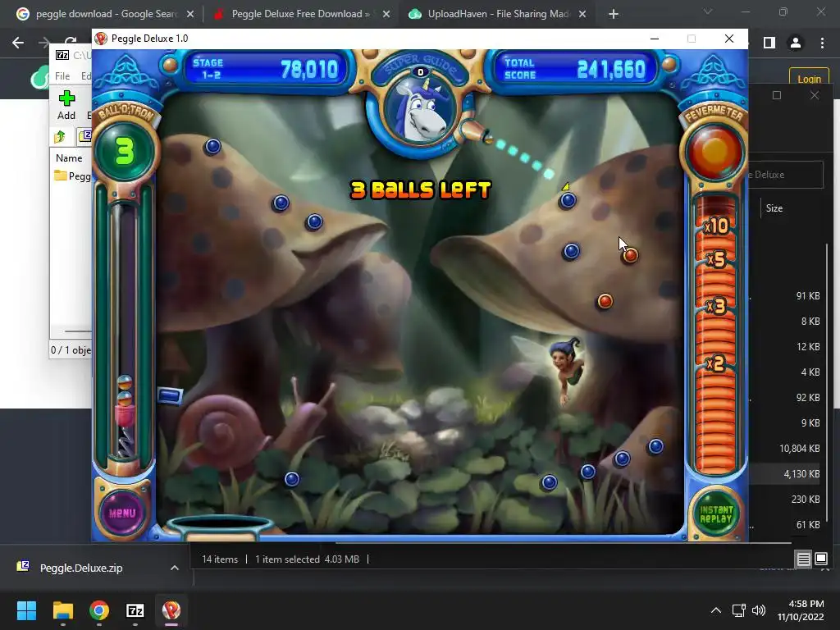Close the UploadHaven tab
Image resolution: width=840 pixels, height=630 pixels.
click(582, 15)
